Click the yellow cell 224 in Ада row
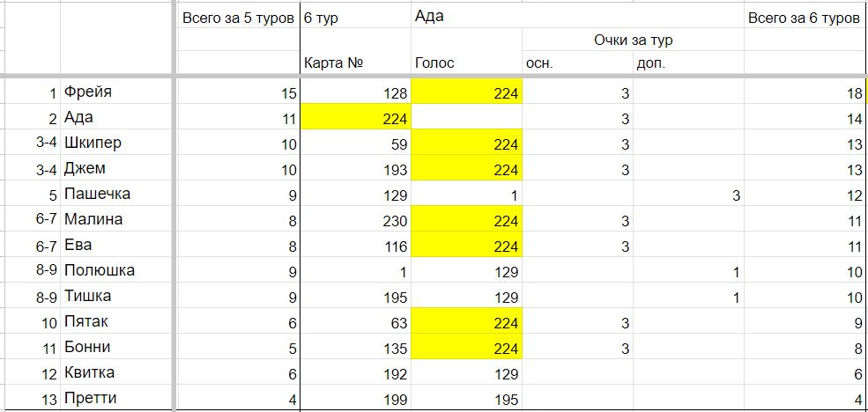 click(355, 117)
